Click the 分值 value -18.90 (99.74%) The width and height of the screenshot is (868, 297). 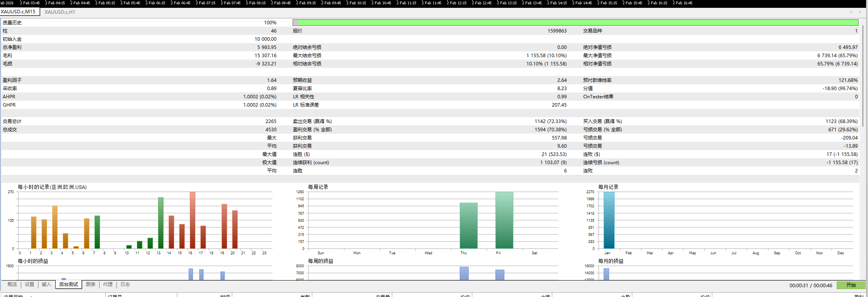(840, 89)
